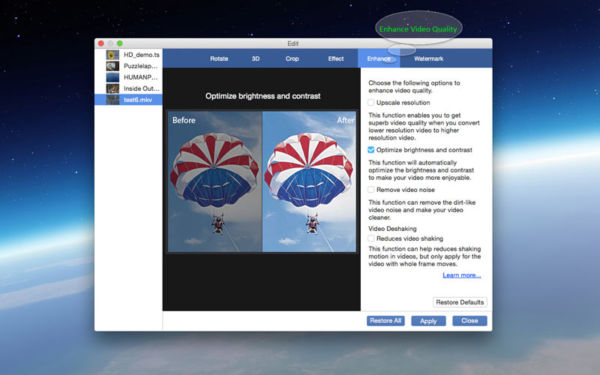Screen dimensions: 600x375
Task: Click the Restore Defaults button
Action: click(460, 302)
